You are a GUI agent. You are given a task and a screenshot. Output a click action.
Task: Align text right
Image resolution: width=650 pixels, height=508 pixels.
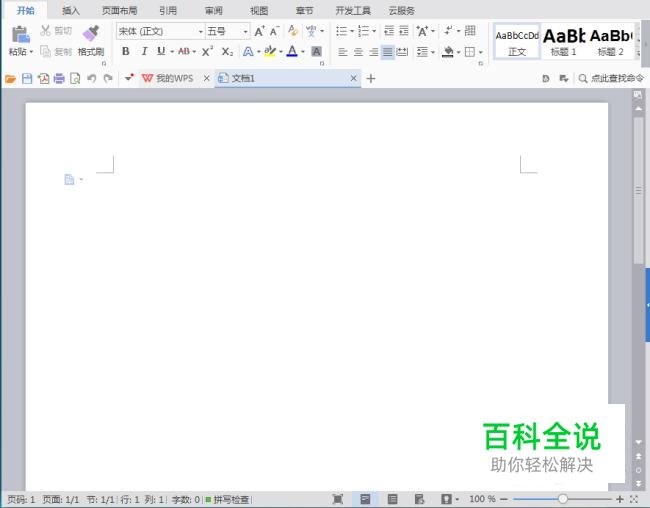(x=373, y=52)
